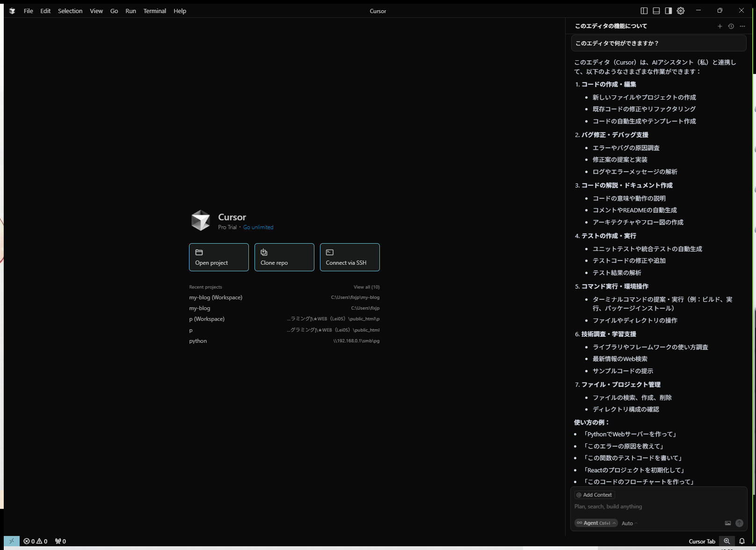
Task: Open the Selection menu
Action: point(70,11)
